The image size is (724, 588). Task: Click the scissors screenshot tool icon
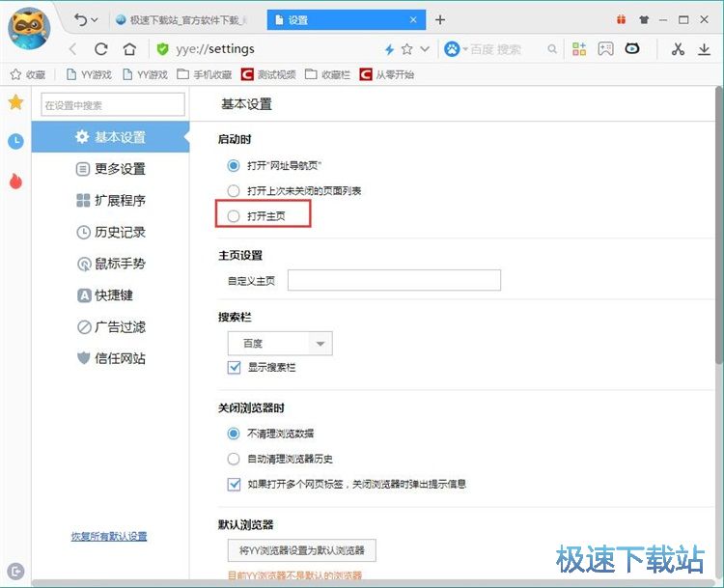(x=678, y=49)
